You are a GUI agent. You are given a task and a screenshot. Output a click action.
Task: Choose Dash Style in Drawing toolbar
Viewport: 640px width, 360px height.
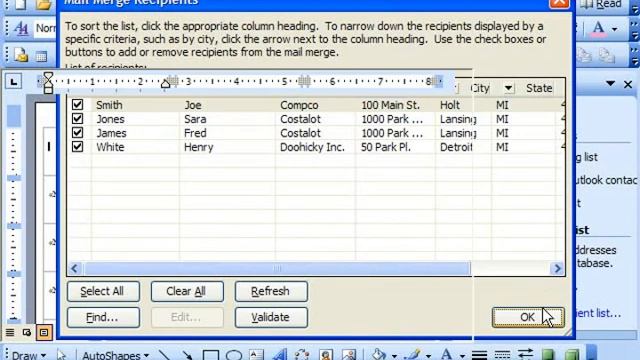(x=502, y=355)
